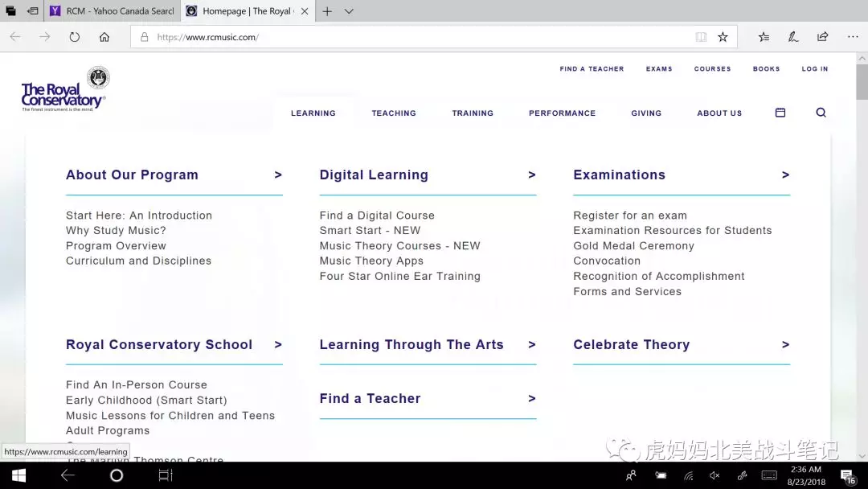868x489 pixels.
Task: Click the set tabs aside icon
Action: click(33, 11)
